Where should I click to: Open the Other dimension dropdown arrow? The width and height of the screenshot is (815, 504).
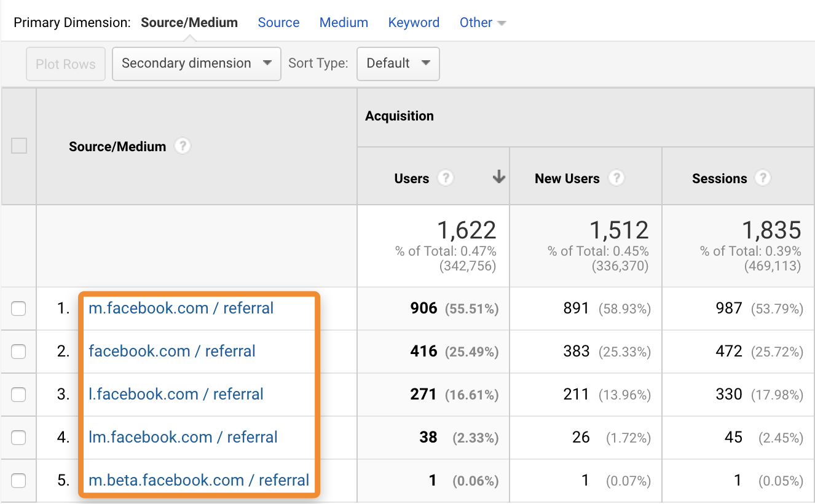pyautogui.click(x=502, y=22)
